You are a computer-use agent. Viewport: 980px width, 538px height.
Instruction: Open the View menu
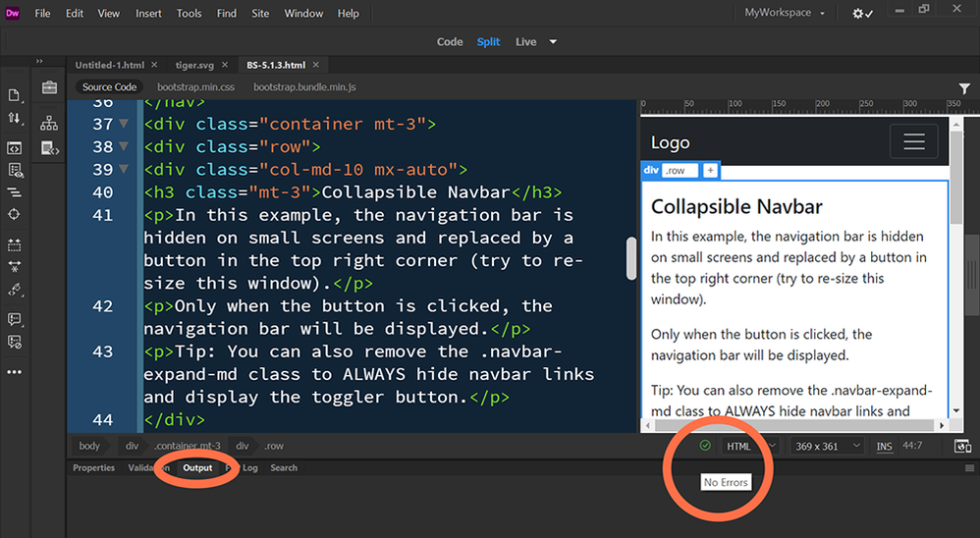tap(108, 13)
